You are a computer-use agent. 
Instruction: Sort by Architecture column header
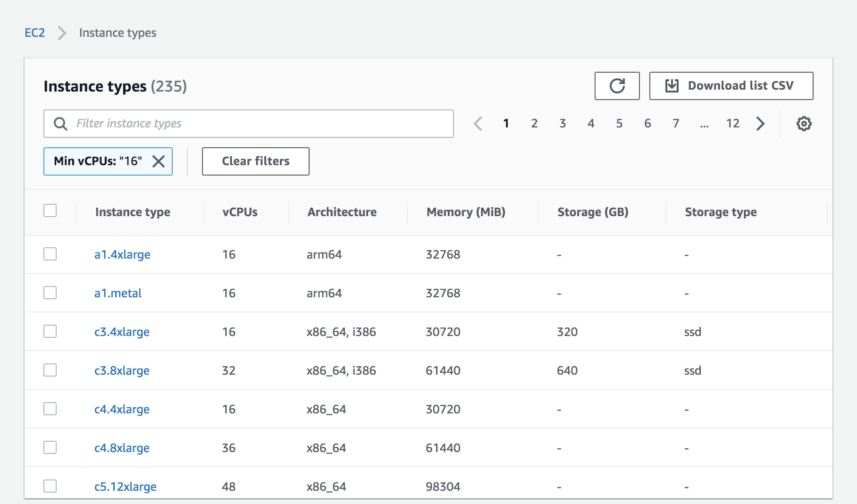click(342, 212)
